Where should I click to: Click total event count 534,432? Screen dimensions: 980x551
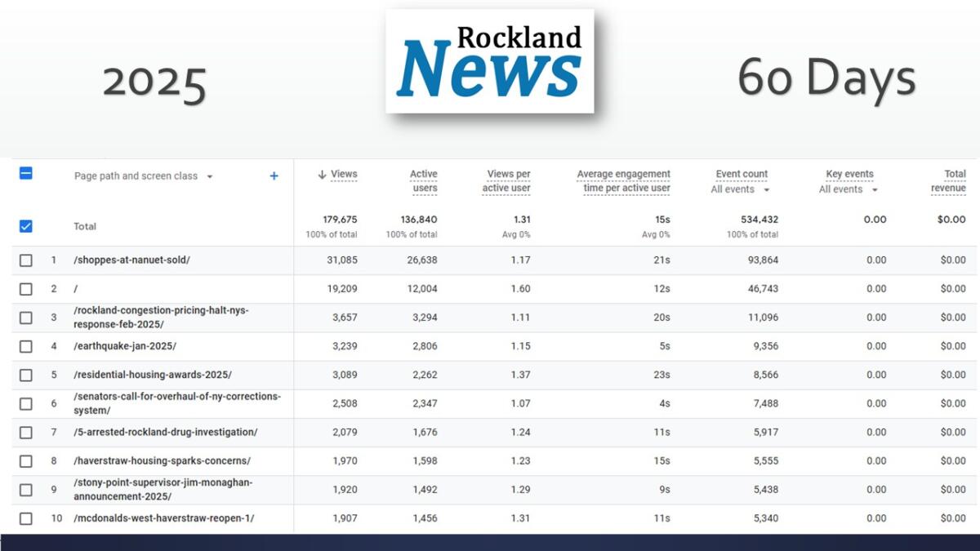[760, 220]
